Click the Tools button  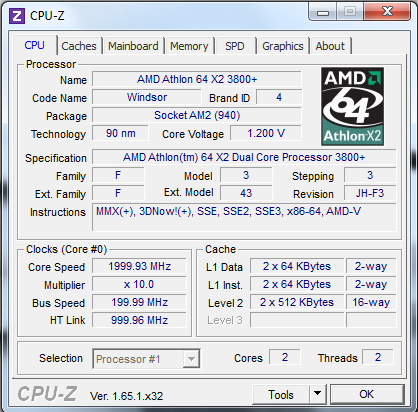tap(281, 395)
